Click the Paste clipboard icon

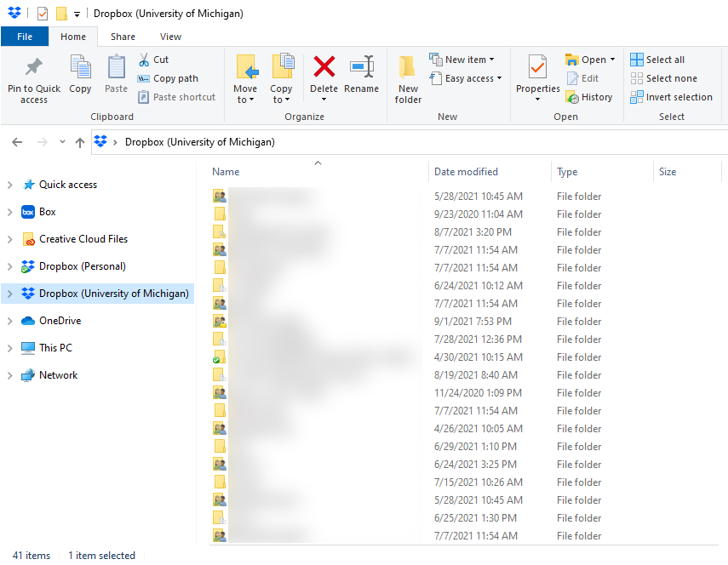(116, 67)
